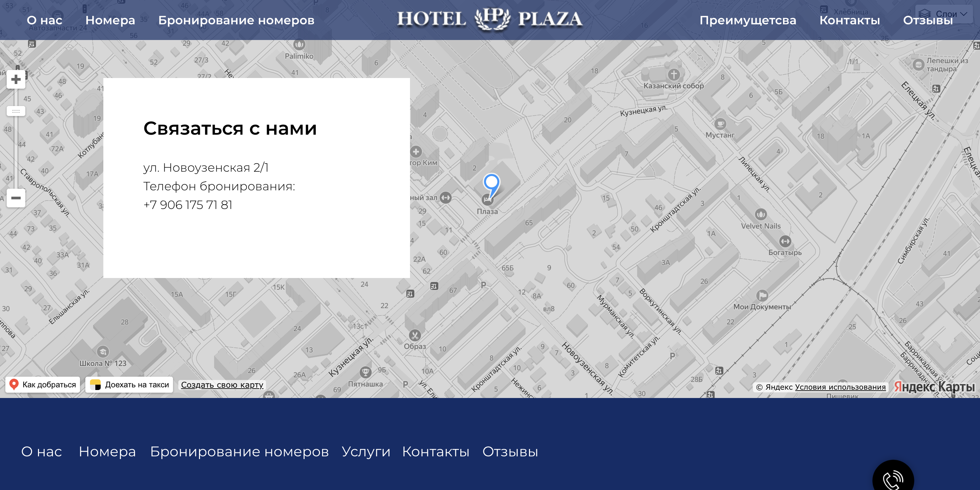Open Номера in the top menu
Screen dimensions: 980x490
tap(110, 20)
